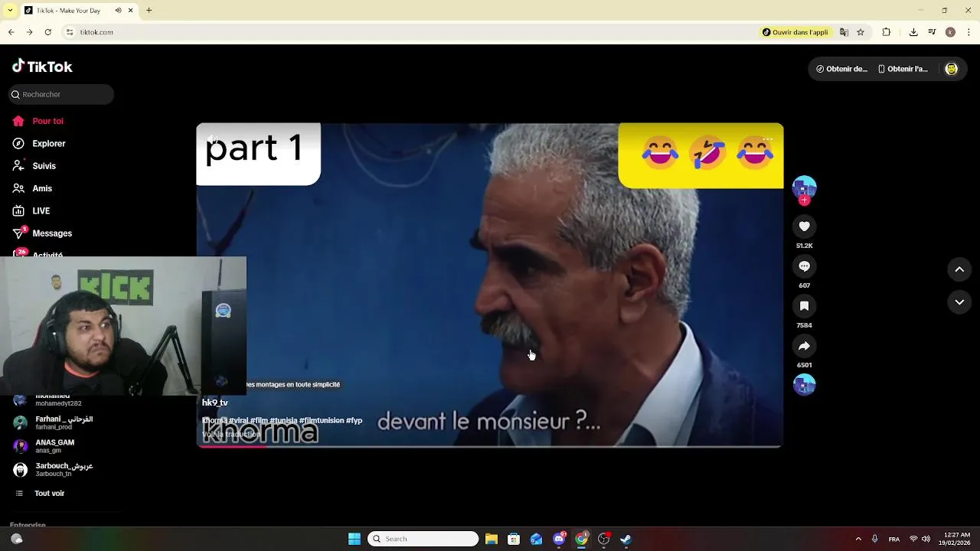Save video with bookmark icon
This screenshot has width=980, height=551.
point(804,306)
